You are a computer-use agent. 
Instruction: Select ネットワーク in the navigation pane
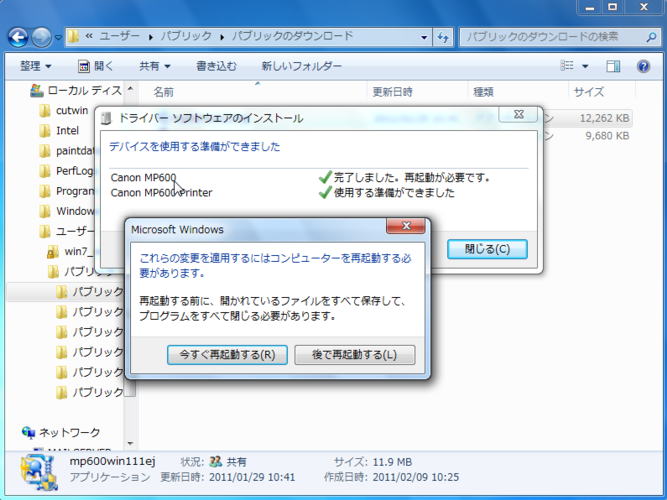pos(69,432)
